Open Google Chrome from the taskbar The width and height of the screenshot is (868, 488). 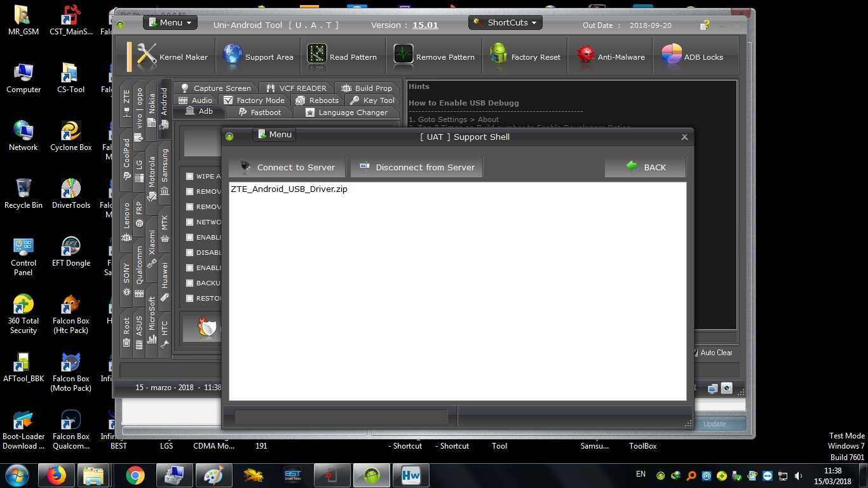point(135,475)
